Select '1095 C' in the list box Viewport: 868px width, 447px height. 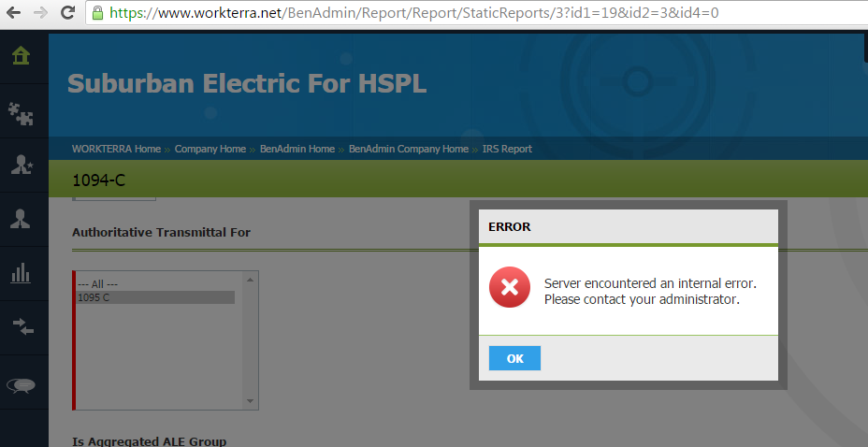(94, 297)
